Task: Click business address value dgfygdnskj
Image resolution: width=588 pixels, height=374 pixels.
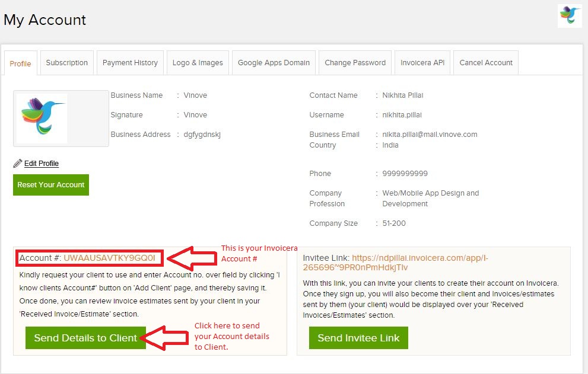Action: (x=202, y=134)
